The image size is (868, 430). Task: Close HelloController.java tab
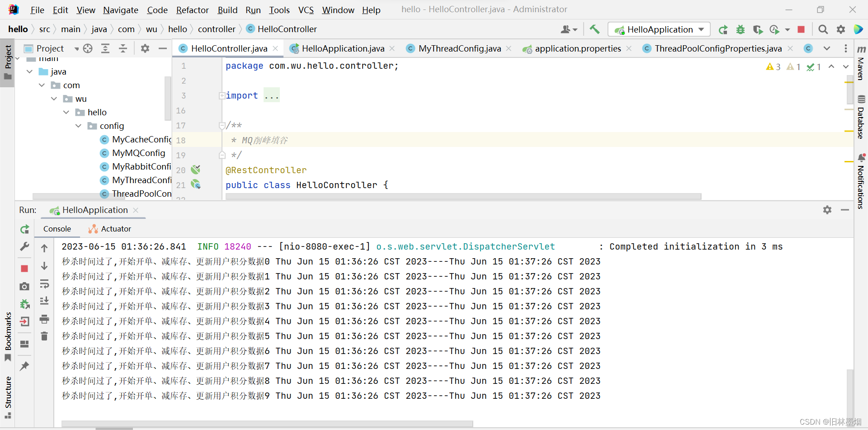point(275,48)
